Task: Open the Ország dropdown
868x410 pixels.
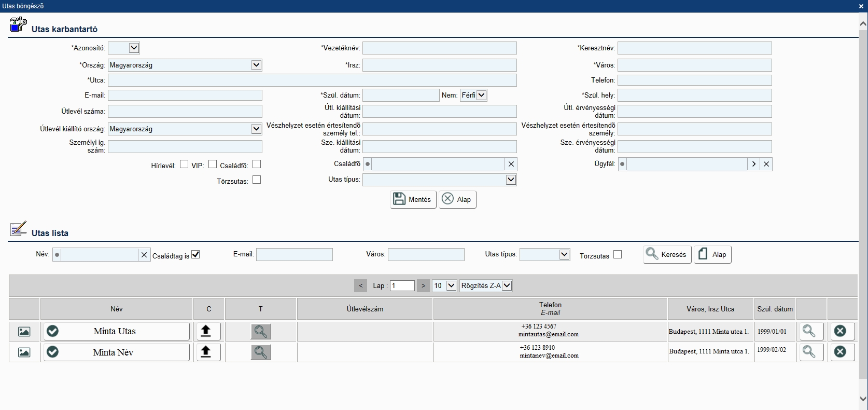Action: (256, 65)
